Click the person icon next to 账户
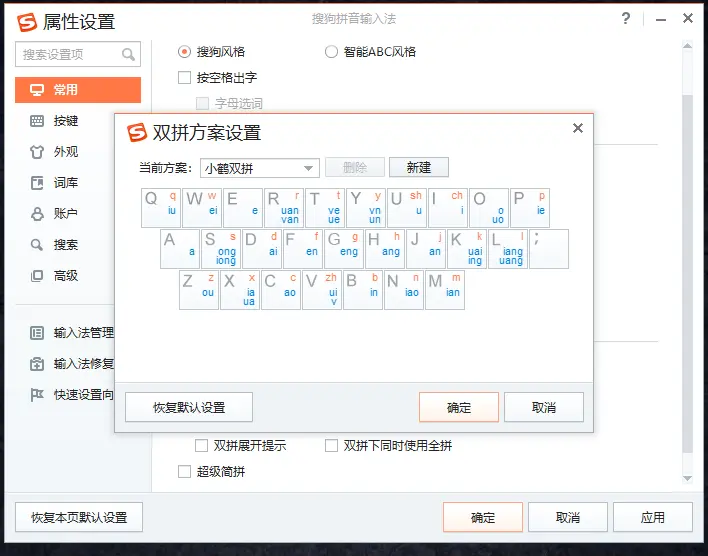708x556 pixels. click(37, 214)
